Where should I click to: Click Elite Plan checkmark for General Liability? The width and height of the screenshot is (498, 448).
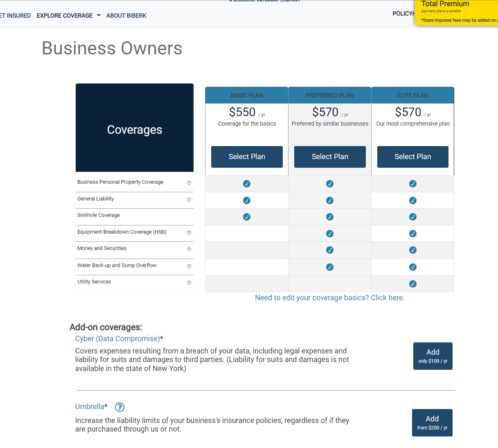tap(413, 200)
